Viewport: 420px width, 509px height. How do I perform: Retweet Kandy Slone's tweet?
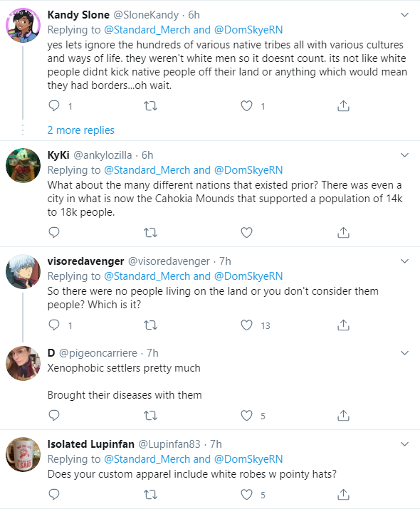tap(150, 106)
